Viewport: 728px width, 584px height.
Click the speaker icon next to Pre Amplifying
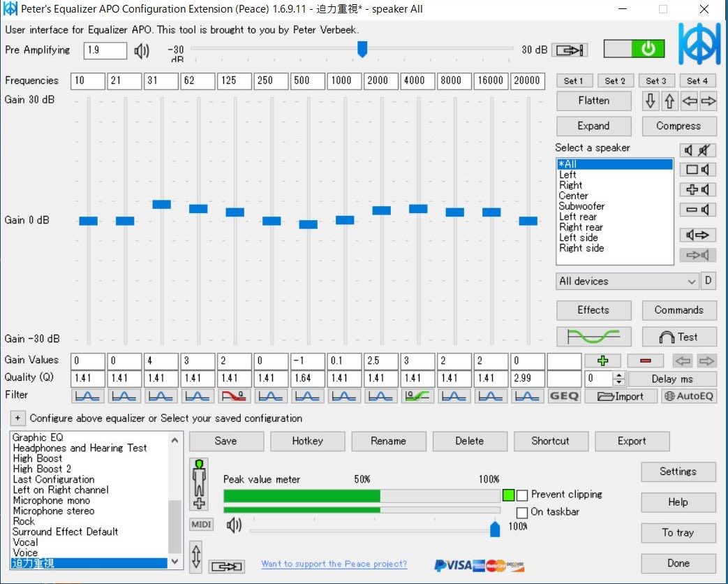pyautogui.click(x=142, y=50)
